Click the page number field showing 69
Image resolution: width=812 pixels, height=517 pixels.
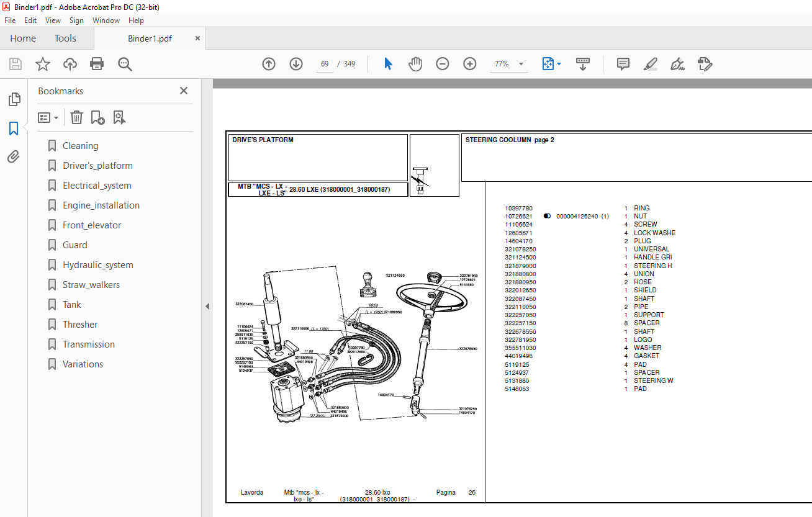click(324, 64)
